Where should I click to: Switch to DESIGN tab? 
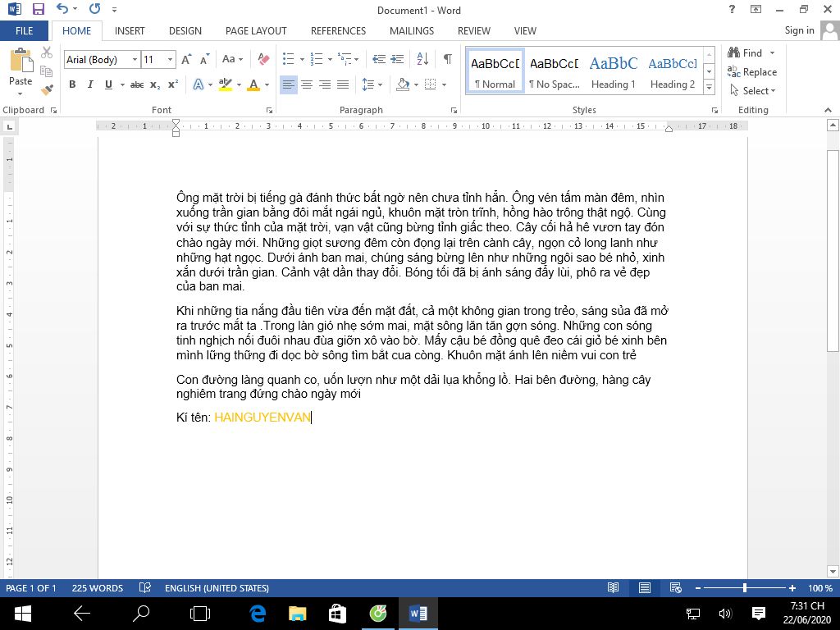tap(185, 31)
